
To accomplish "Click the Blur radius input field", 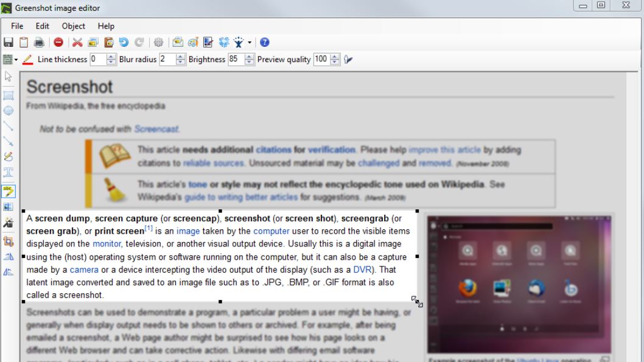I will click(167, 59).
